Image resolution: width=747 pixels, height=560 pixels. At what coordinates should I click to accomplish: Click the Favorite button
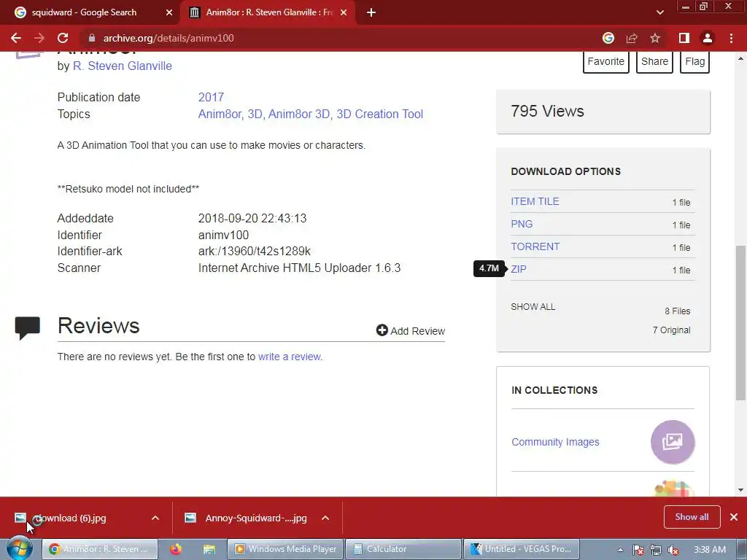click(x=606, y=61)
